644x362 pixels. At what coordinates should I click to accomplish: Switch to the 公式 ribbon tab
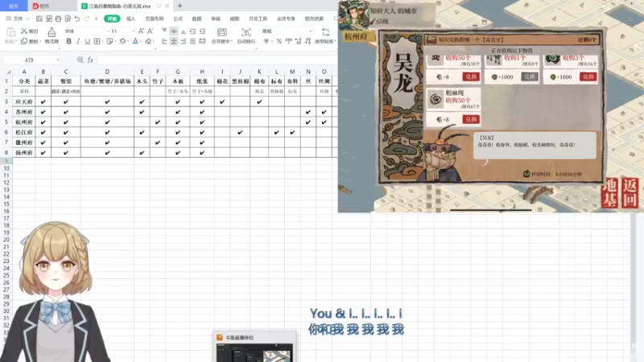(178, 19)
